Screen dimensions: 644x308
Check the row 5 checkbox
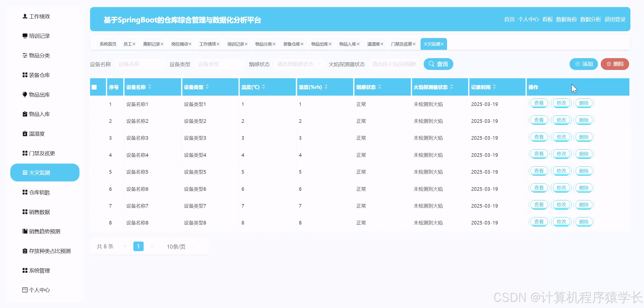(x=94, y=172)
